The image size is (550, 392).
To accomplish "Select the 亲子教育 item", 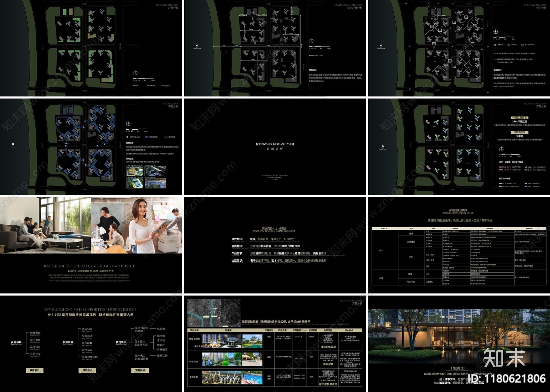I will [x=35, y=340].
